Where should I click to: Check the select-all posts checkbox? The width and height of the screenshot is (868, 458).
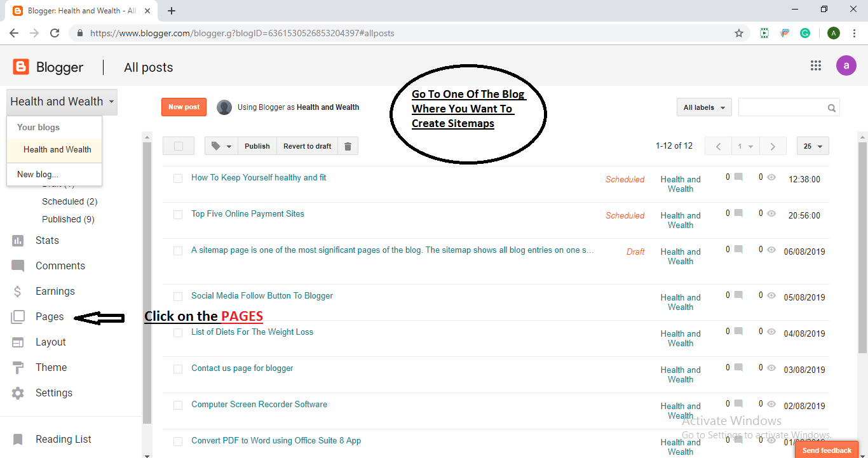178,145
